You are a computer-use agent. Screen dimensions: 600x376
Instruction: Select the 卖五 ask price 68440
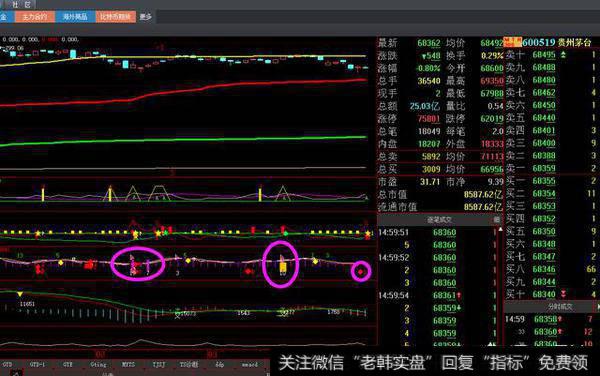coord(544,118)
